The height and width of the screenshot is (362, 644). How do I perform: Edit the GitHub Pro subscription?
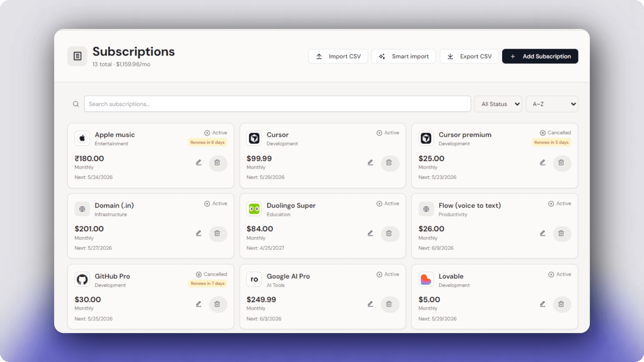coord(199,304)
